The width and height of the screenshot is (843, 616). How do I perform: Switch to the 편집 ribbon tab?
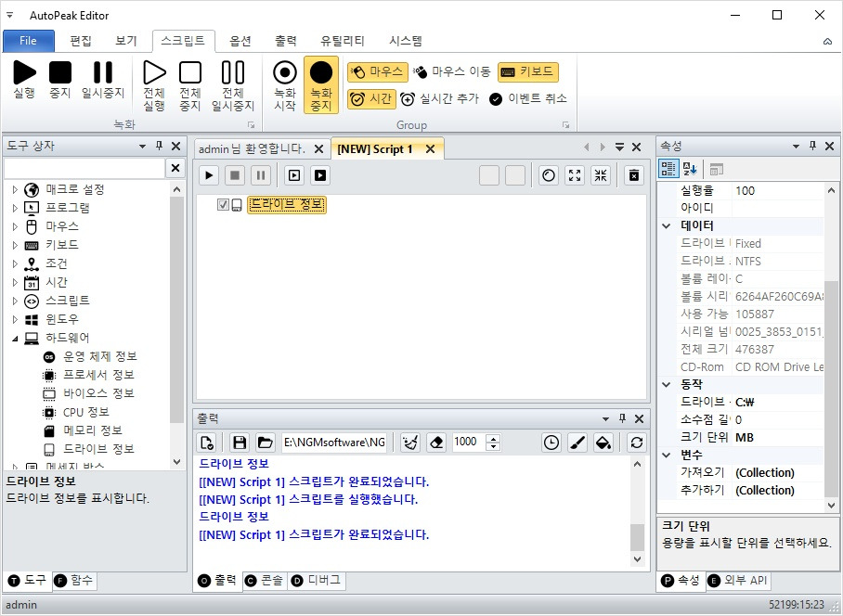click(x=81, y=41)
